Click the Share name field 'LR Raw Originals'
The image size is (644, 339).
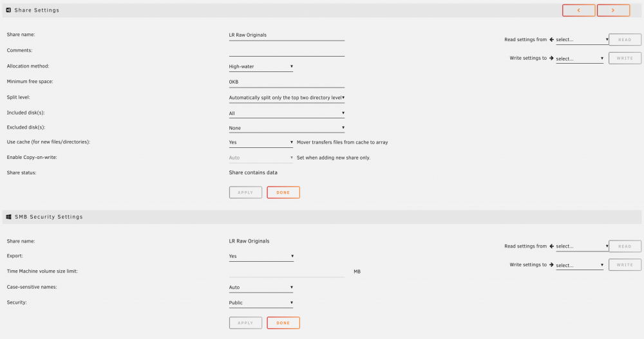(x=287, y=35)
